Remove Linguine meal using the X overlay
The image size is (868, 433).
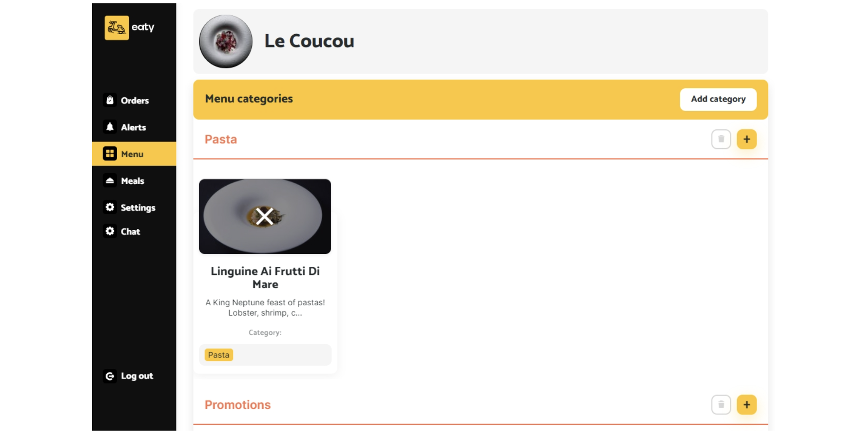(x=265, y=216)
